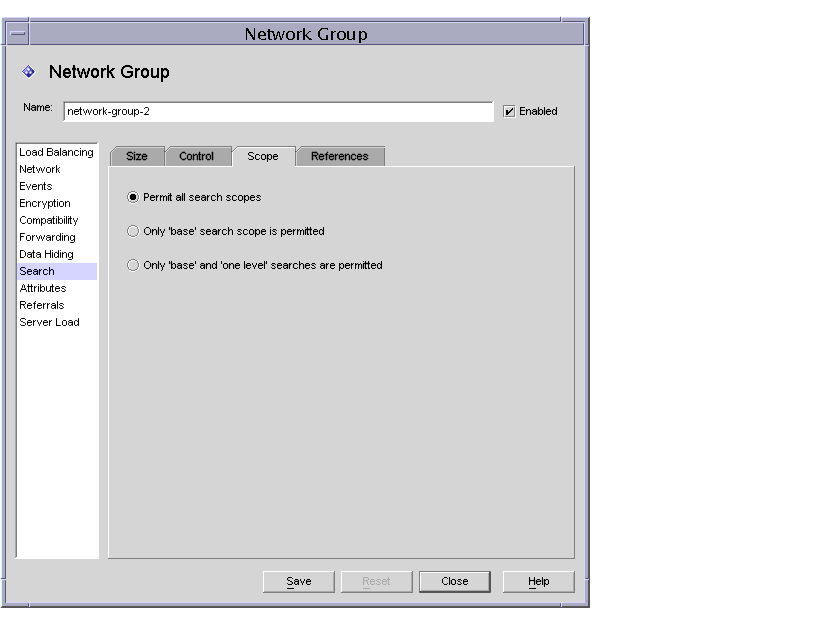Disable the Enabled checkbox
Screen dimensions: 822x621
pyautogui.click(x=512, y=111)
